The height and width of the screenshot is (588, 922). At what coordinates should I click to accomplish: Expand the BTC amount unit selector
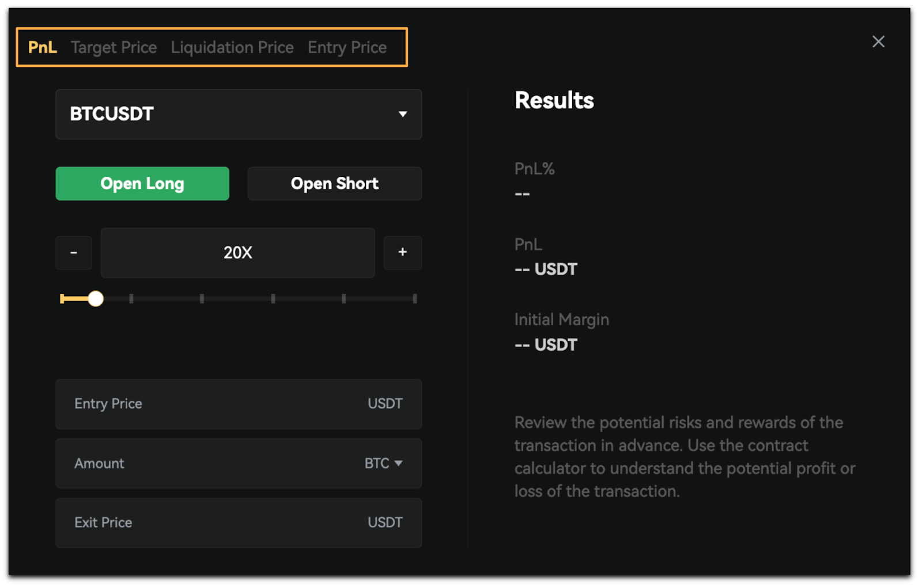[x=383, y=464]
